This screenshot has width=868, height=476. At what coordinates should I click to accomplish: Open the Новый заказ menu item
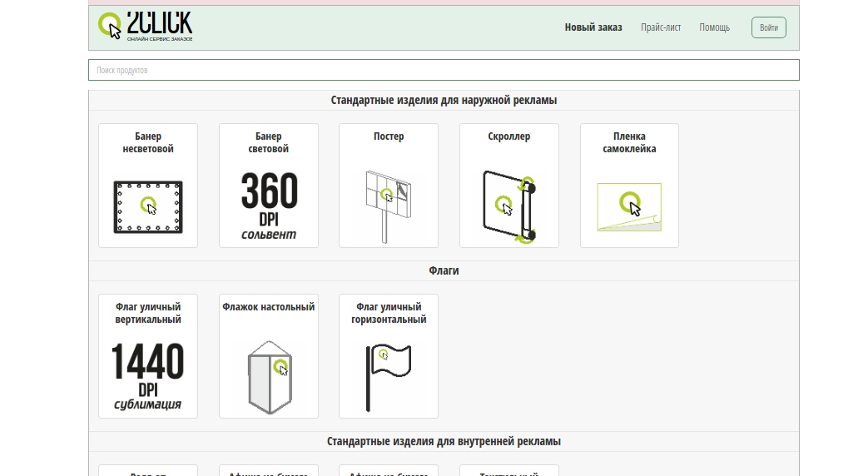593,27
